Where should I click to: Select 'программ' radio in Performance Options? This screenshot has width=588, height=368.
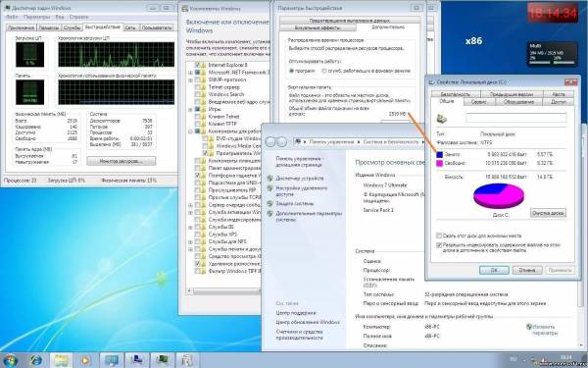tap(291, 71)
